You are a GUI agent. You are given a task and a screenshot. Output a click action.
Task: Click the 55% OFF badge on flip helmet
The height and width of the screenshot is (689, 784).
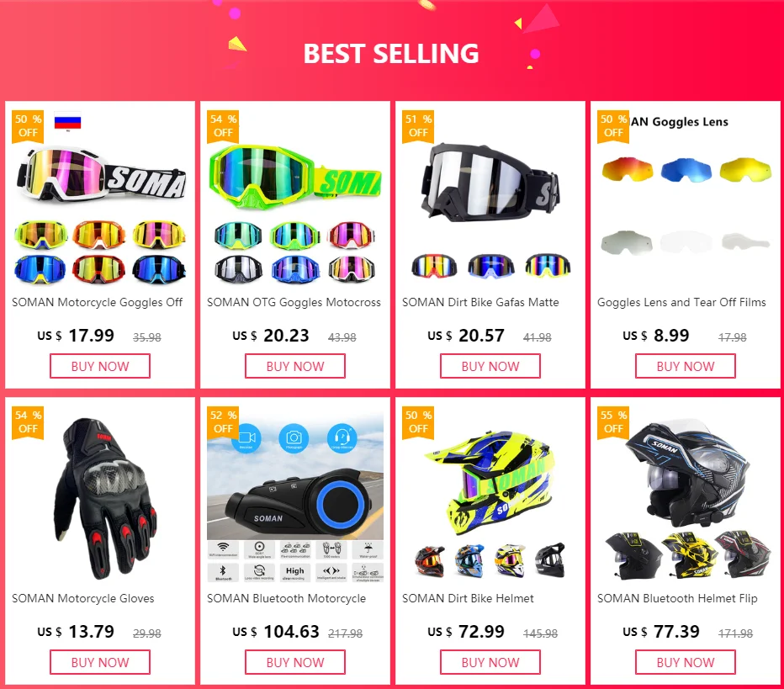613,422
